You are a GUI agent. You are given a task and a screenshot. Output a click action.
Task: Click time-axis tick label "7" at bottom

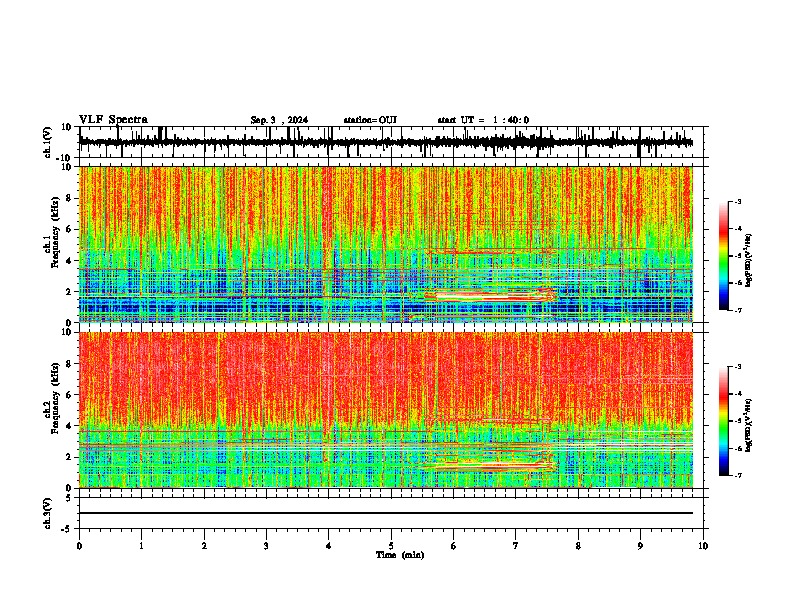[516, 546]
